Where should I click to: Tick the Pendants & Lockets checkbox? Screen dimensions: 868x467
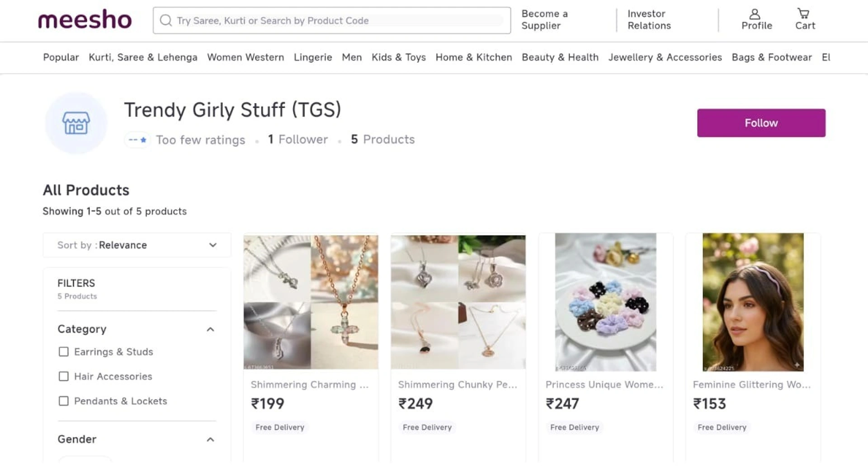(x=64, y=401)
